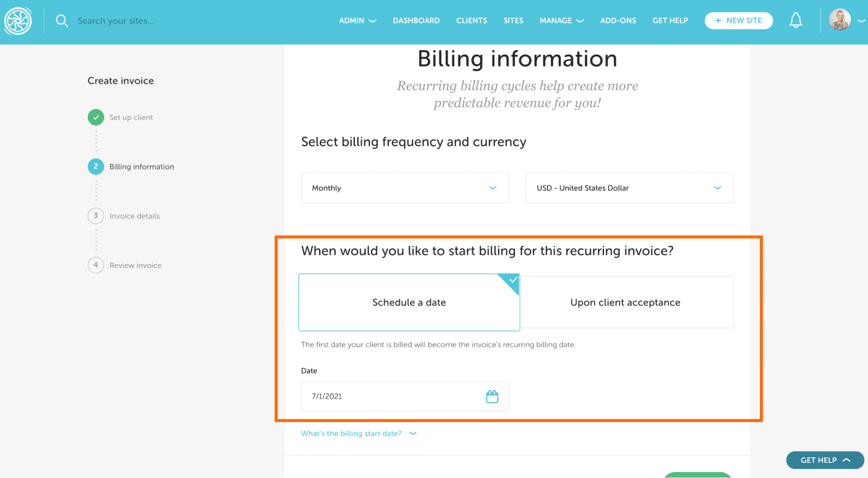Open the calendar date picker icon

[492, 396]
